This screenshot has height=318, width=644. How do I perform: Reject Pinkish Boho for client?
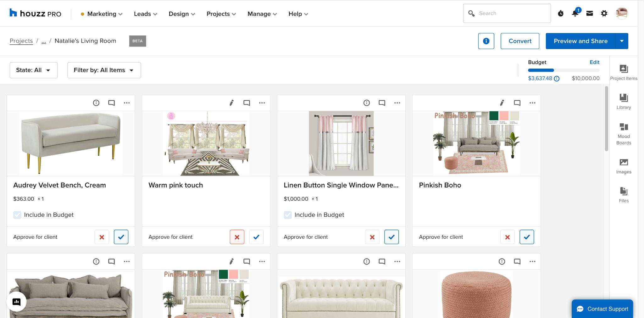tap(508, 237)
